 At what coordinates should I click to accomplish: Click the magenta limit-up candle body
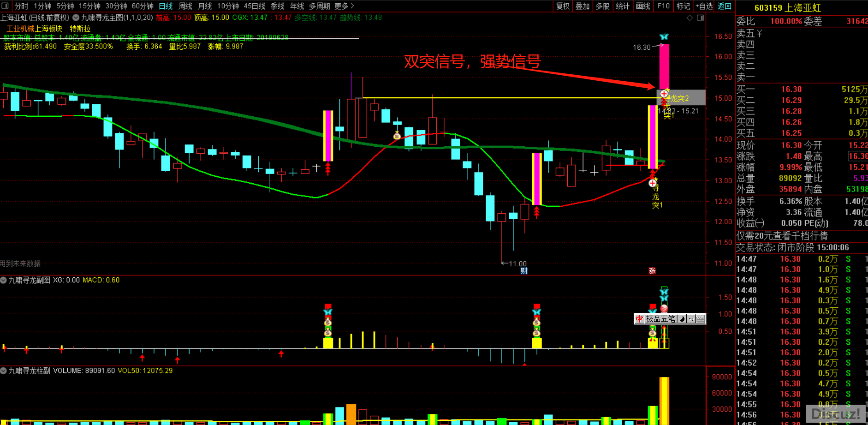664,67
